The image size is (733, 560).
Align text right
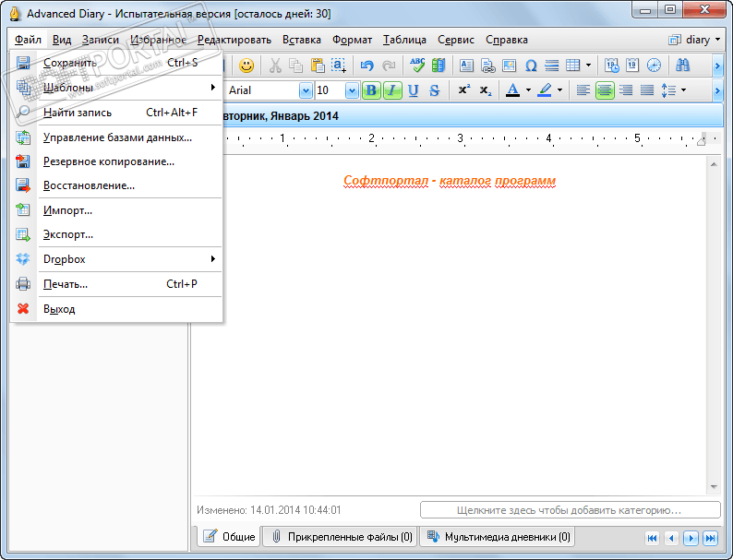click(x=626, y=90)
